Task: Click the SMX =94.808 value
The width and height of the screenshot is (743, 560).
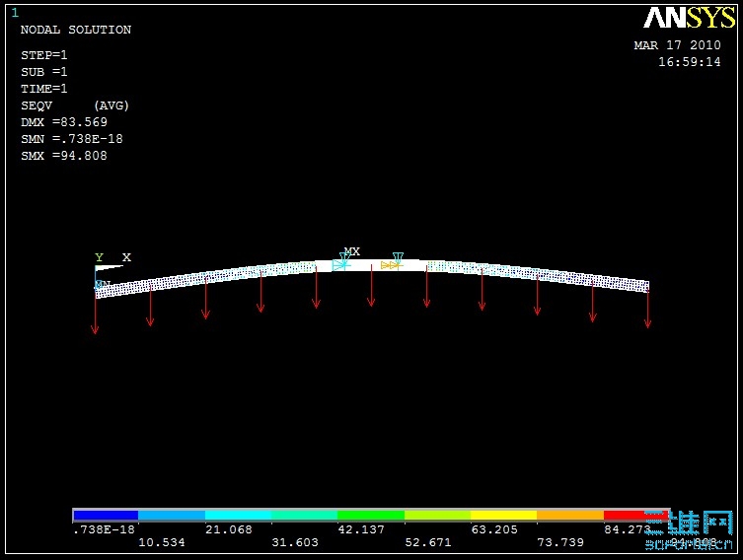Action: 64,156
